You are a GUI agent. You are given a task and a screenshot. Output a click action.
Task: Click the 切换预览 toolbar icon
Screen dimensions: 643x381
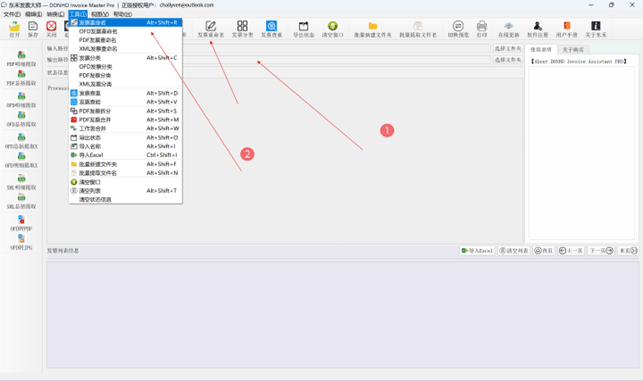[x=458, y=26]
